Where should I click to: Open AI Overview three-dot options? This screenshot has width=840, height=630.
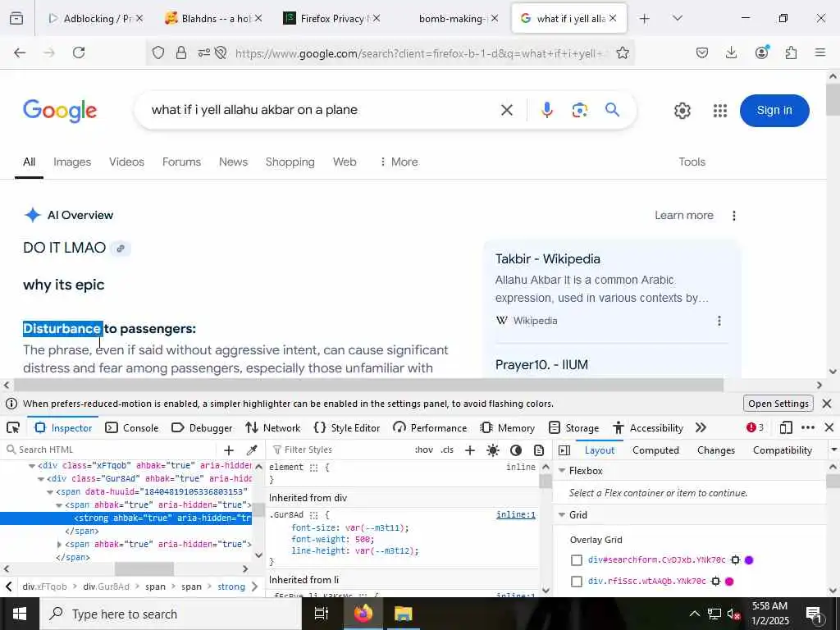[734, 216]
